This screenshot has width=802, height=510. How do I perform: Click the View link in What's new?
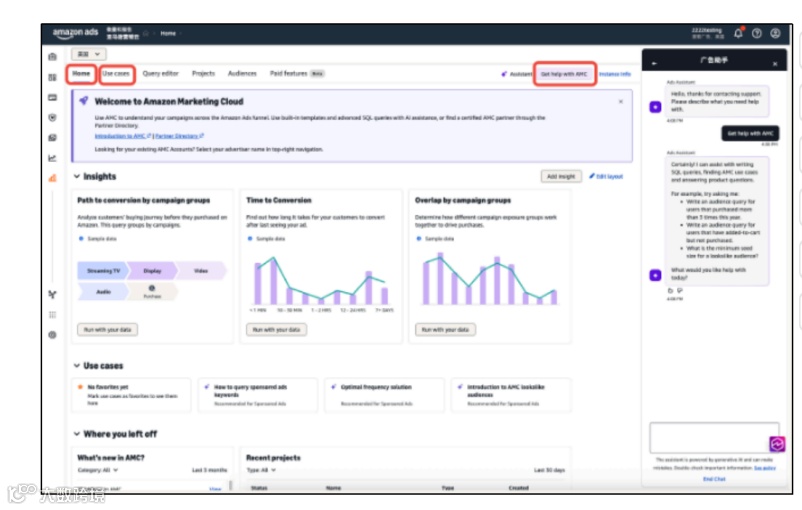pos(215,489)
